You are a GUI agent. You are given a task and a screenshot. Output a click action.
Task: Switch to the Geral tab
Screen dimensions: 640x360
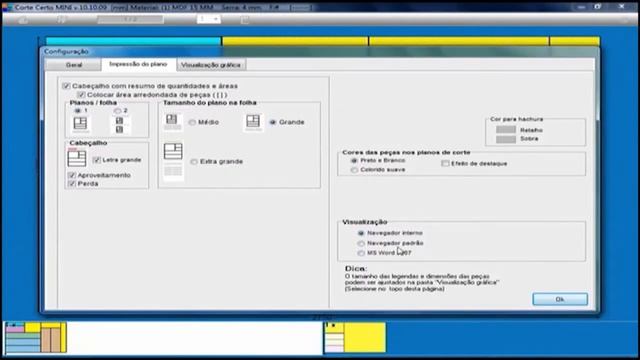pos(73,65)
